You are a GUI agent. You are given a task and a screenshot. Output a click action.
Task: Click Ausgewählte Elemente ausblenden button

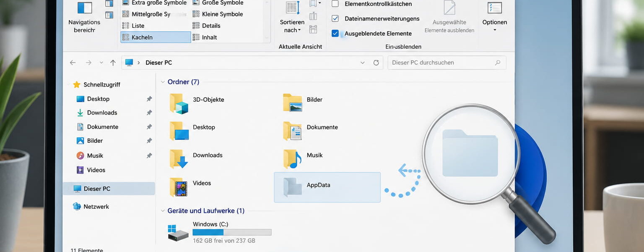(x=449, y=18)
